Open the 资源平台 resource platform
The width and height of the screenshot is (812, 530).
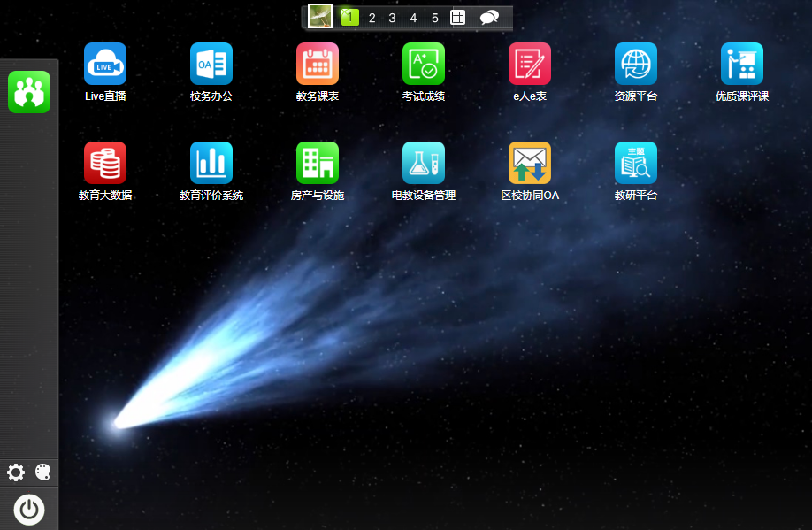pyautogui.click(x=636, y=64)
